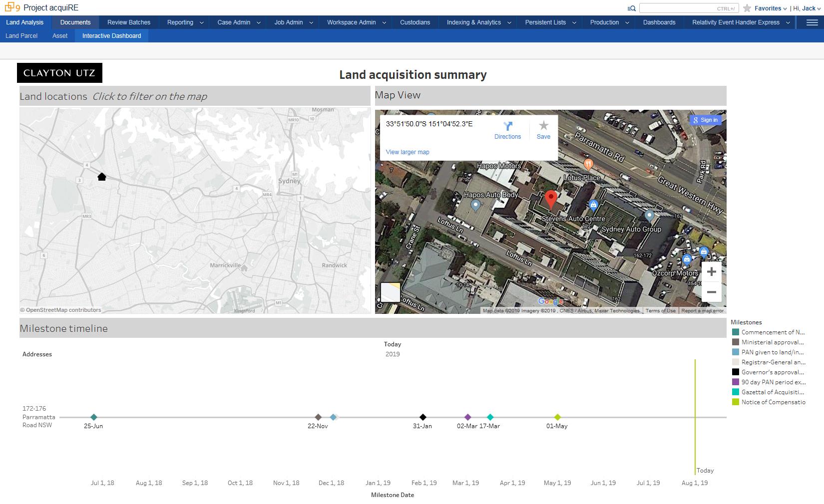
Task: Switch to the Land Parcel sub-tab
Action: 21,36
